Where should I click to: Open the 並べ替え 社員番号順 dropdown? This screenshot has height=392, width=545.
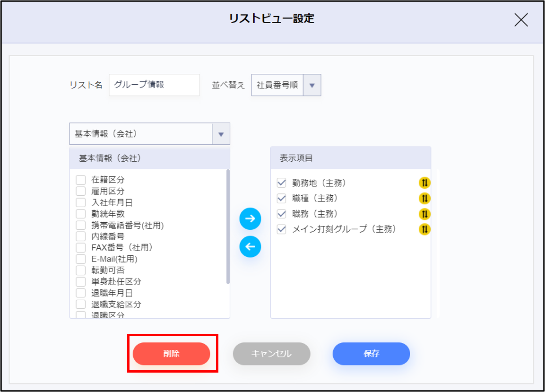(311, 86)
